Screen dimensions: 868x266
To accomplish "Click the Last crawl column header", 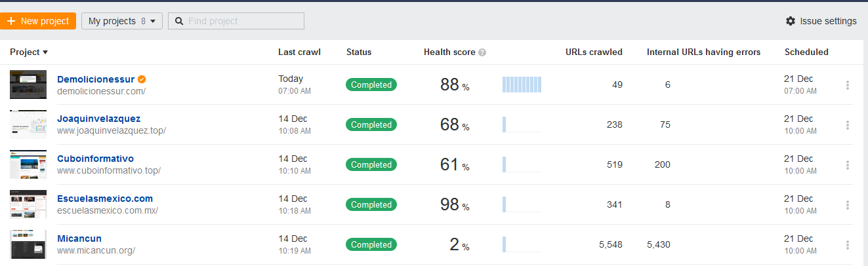I will point(299,52).
